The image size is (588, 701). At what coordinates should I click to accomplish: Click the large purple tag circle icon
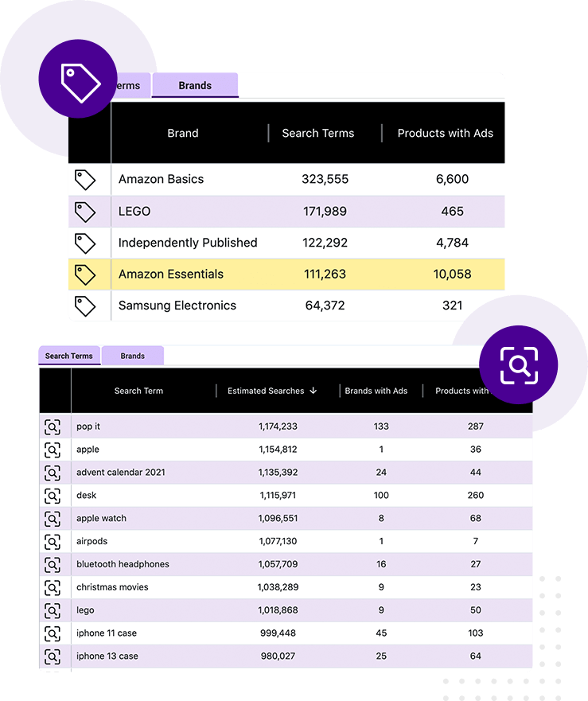pyautogui.click(x=78, y=79)
